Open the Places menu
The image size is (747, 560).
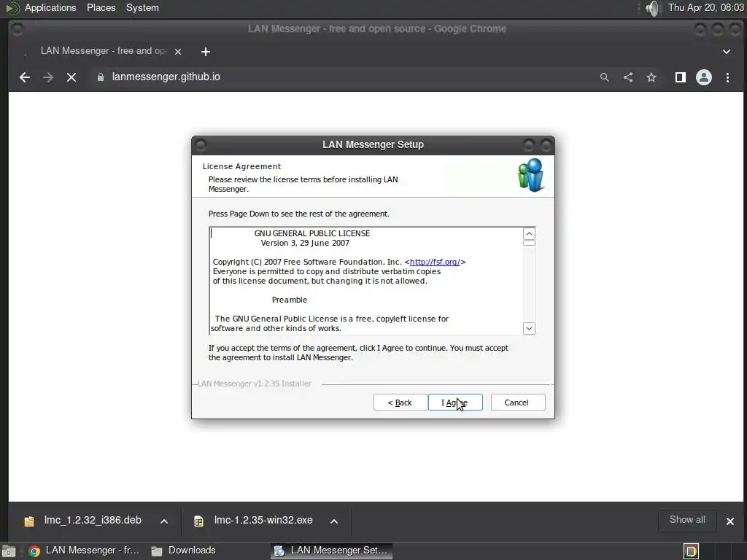(101, 7)
